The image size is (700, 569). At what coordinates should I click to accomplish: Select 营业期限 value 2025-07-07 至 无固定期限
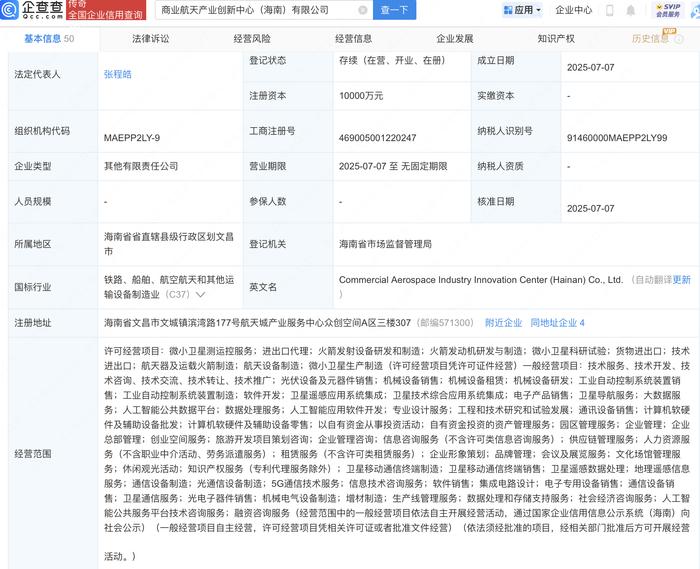(393, 166)
